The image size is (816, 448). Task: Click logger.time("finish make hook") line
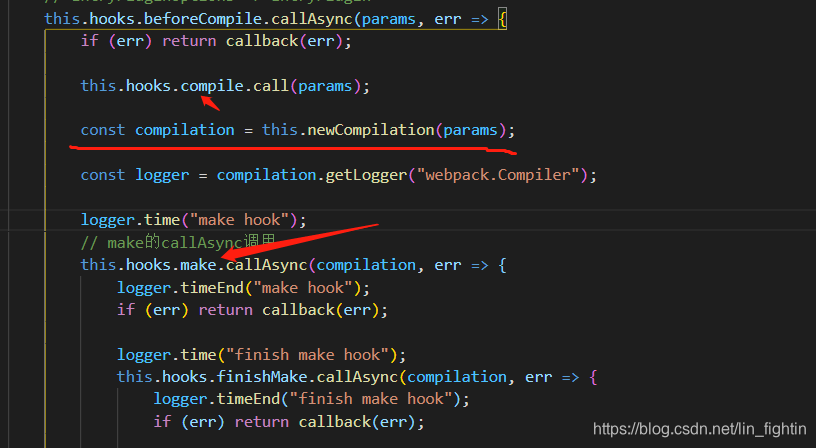coord(261,355)
